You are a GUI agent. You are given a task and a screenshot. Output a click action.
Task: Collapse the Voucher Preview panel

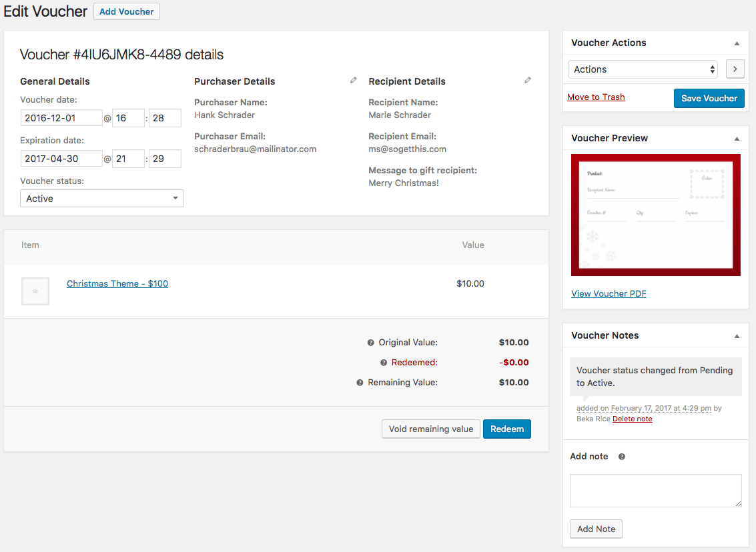(x=737, y=138)
